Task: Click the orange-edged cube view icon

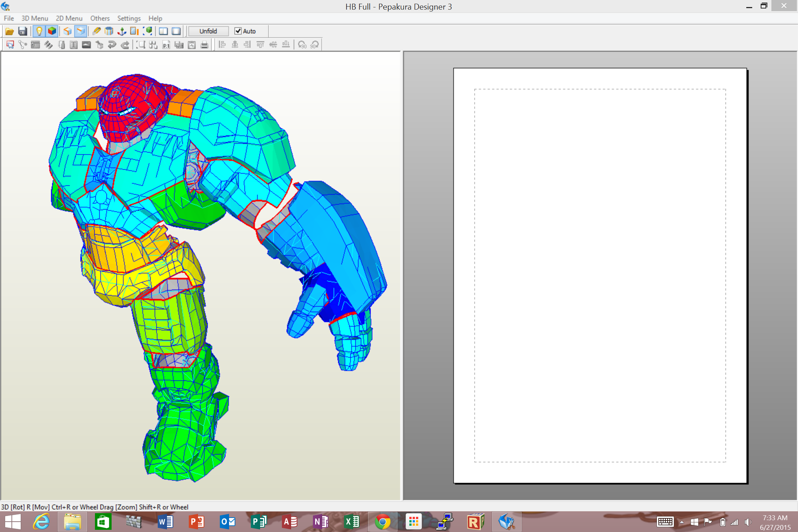Action: pyautogui.click(x=68, y=31)
